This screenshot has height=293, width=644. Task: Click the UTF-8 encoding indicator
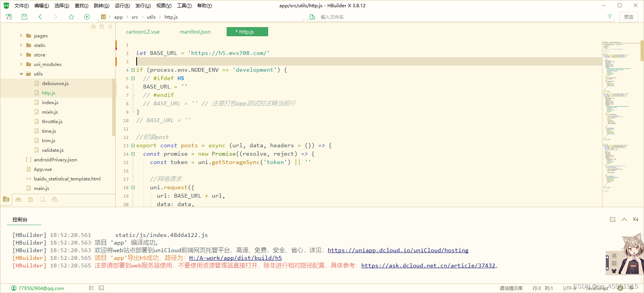570,288
